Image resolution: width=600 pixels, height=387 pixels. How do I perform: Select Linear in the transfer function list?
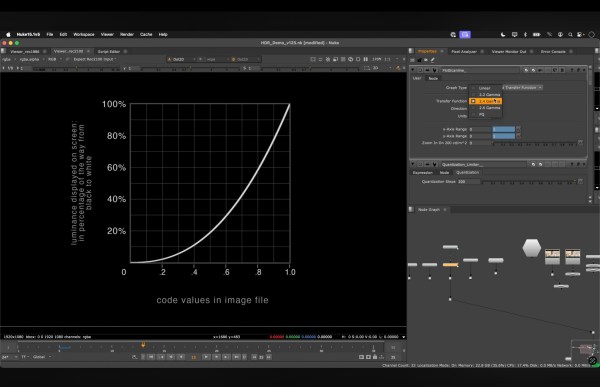pos(486,88)
